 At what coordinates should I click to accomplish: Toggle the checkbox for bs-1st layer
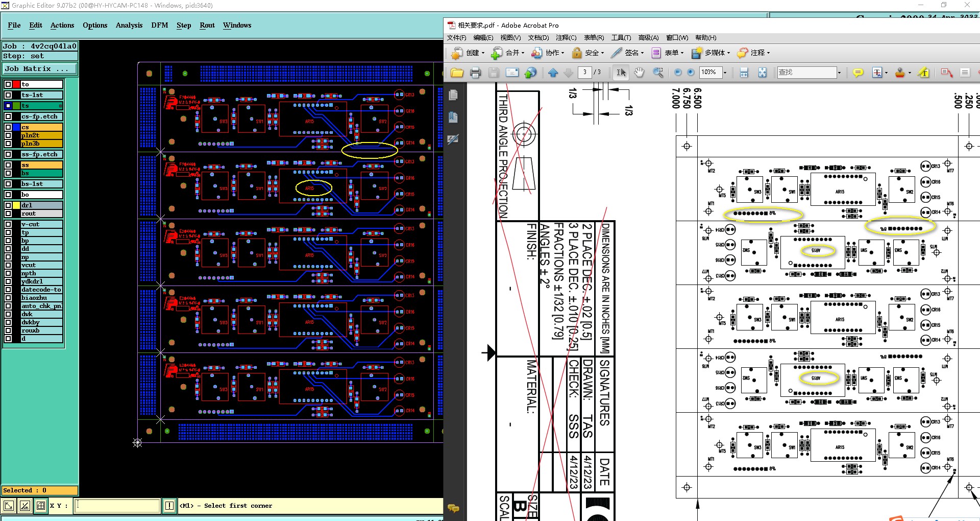click(x=8, y=184)
